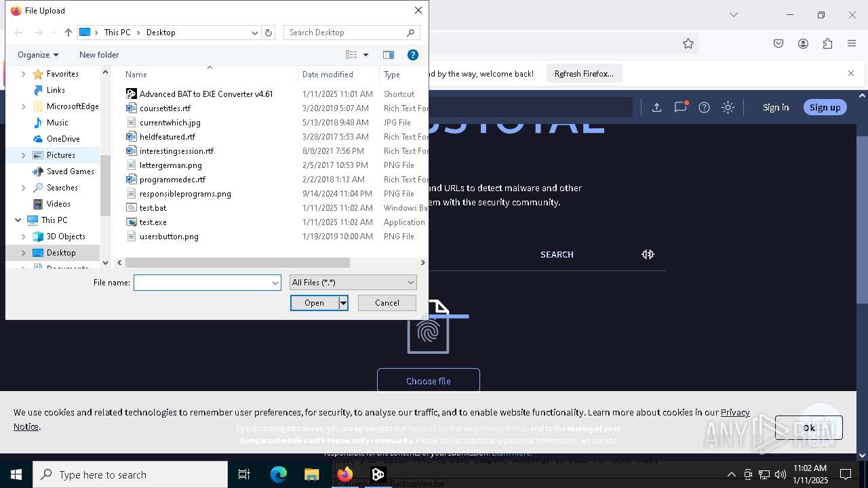Select Desktop in the navigation tree
The image size is (868, 488).
[x=61, y=253]
